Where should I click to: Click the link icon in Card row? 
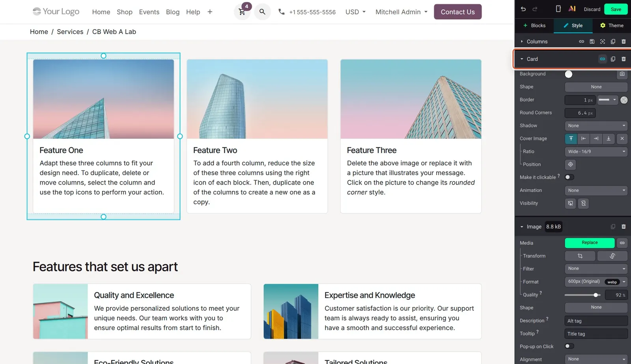coord(603,59)
